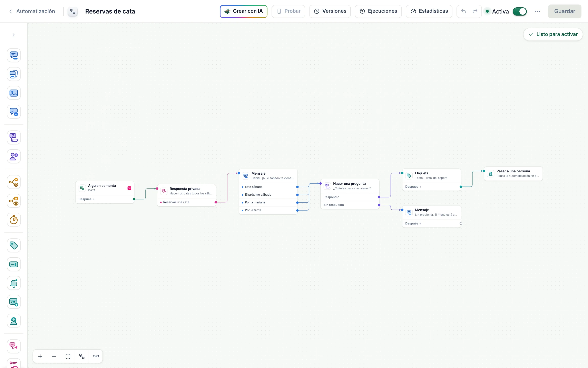Zoom in on the canvas

point(40,356)
